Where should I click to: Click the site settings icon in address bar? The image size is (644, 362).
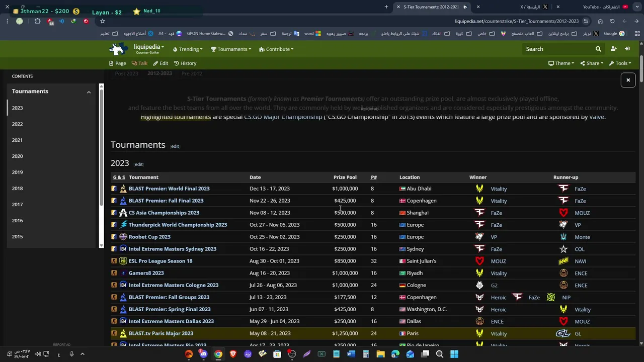pos(586,21)
